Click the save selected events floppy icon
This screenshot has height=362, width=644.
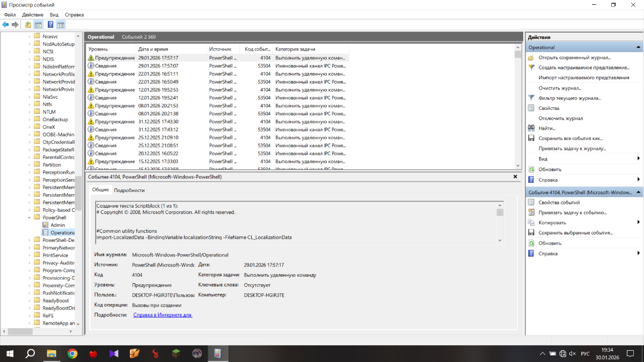coord(531,233)
